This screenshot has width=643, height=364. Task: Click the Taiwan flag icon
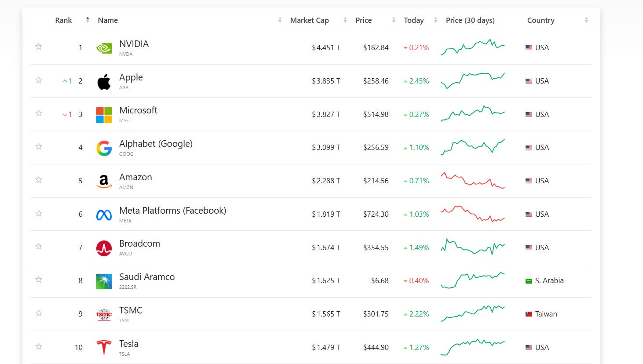point(529,314)
